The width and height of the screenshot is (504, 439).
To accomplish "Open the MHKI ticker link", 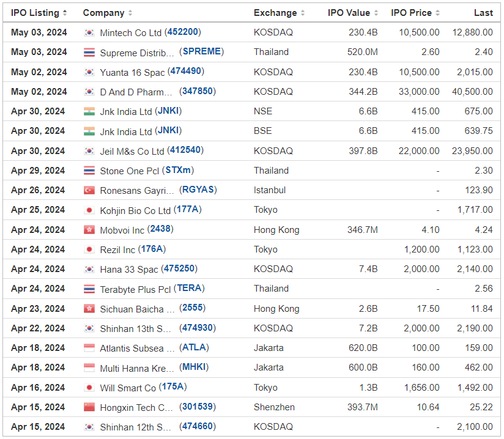I will 194,367.
